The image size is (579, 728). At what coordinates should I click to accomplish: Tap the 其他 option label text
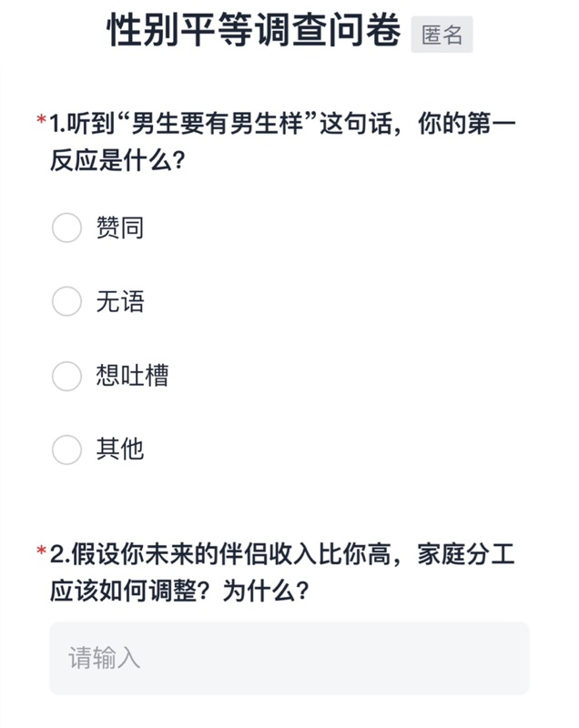tap(120, 450)
